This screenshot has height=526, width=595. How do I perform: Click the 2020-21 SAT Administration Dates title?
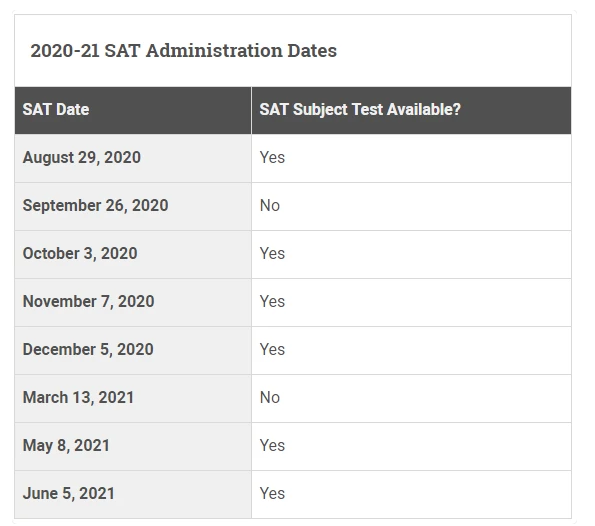tap(183, 50)
